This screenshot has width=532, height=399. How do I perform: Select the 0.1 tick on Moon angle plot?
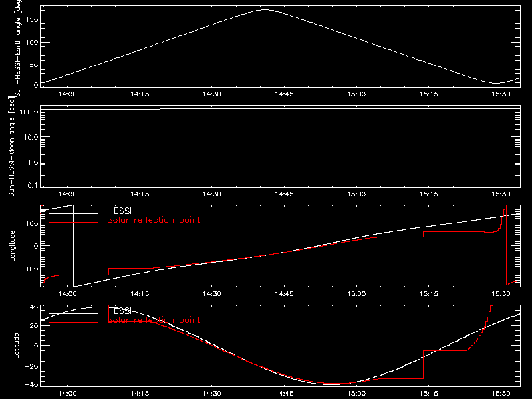33,185
